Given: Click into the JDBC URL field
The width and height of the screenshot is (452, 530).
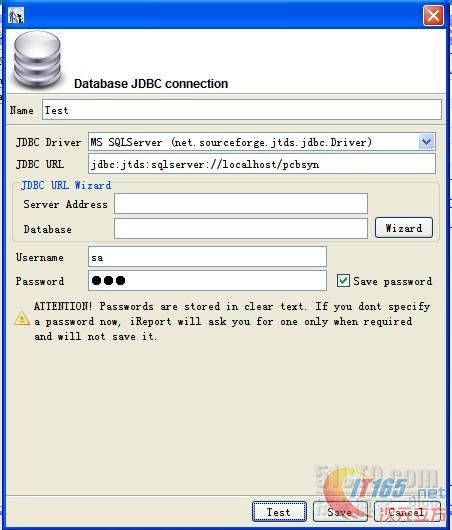Looking at the screenshot, I should pos(262,164).
